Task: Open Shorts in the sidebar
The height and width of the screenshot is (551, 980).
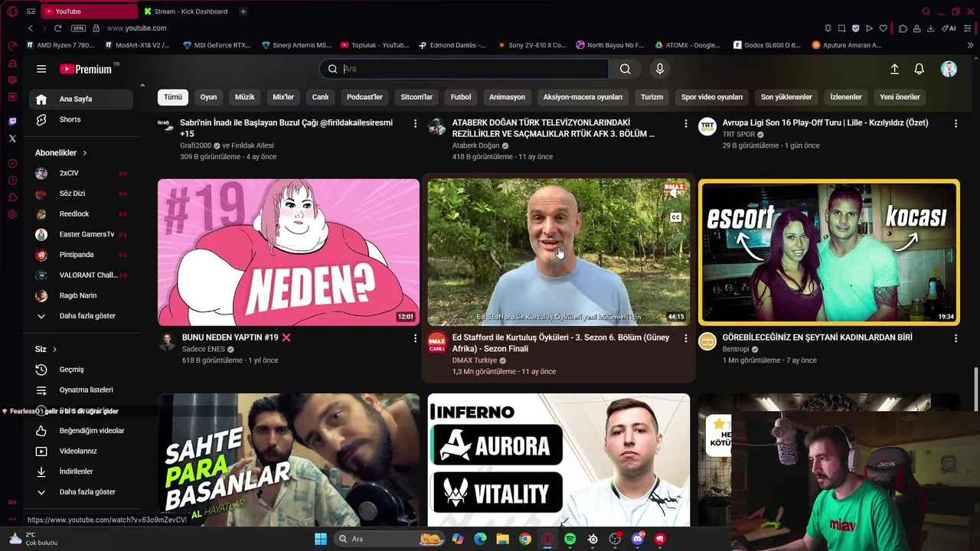Action: click(x=80, y=119)
